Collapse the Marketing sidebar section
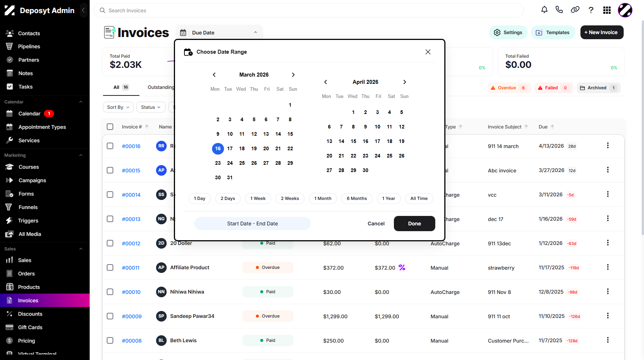Image resolution: width=644 pixels, height=360 pixels. pos(81,155)
